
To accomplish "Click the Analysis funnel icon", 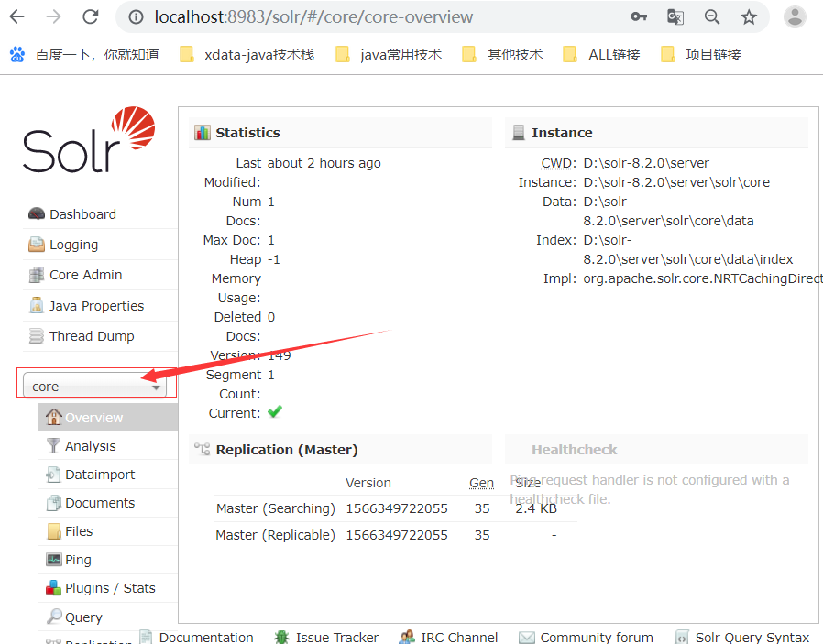I will (x=53, y=446).
